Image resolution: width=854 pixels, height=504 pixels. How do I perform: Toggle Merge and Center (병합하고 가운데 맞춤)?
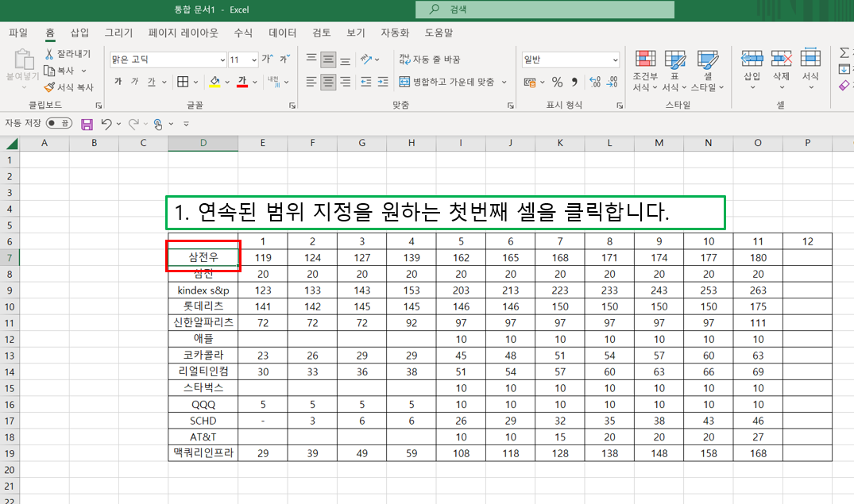[x=446, y=82]
